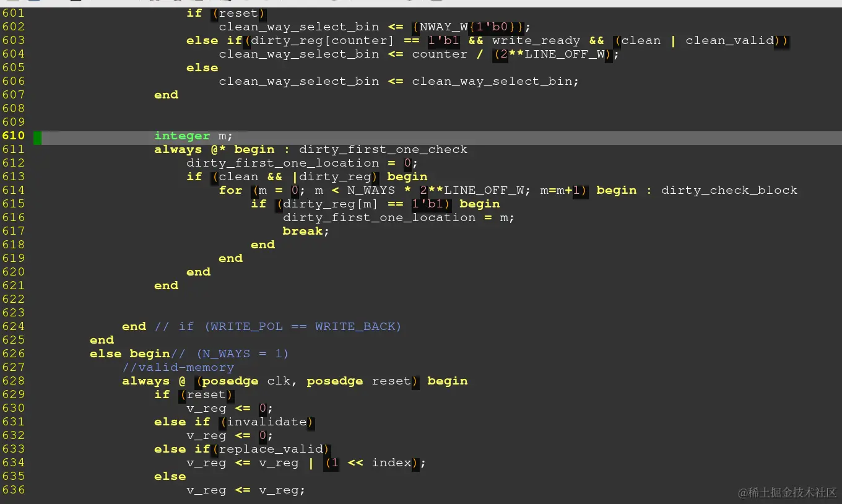Click the "else" keyword on line 635

170,477
